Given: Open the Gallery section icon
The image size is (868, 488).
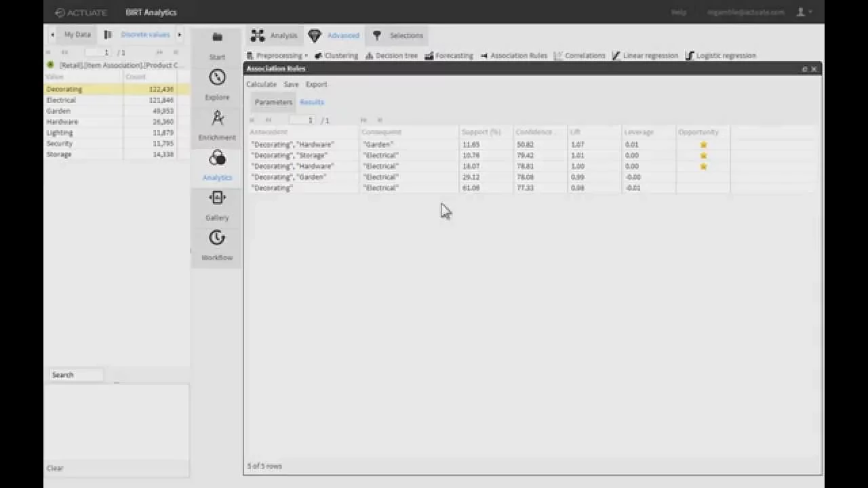Looking at the screenshot, I should (x=217, y=198).
